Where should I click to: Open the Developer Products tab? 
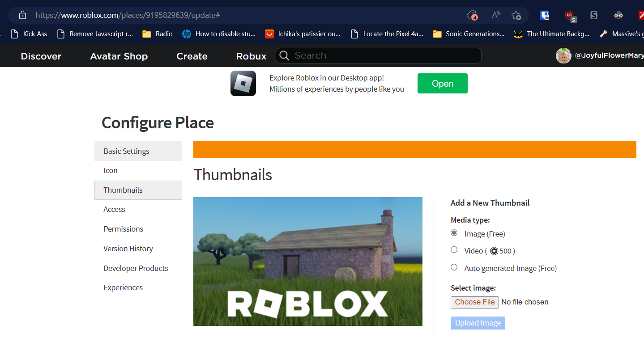(x=138, y=268)
